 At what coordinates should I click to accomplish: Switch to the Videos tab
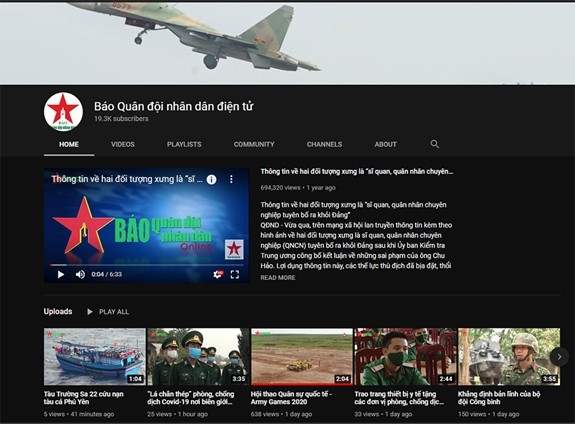123,145
